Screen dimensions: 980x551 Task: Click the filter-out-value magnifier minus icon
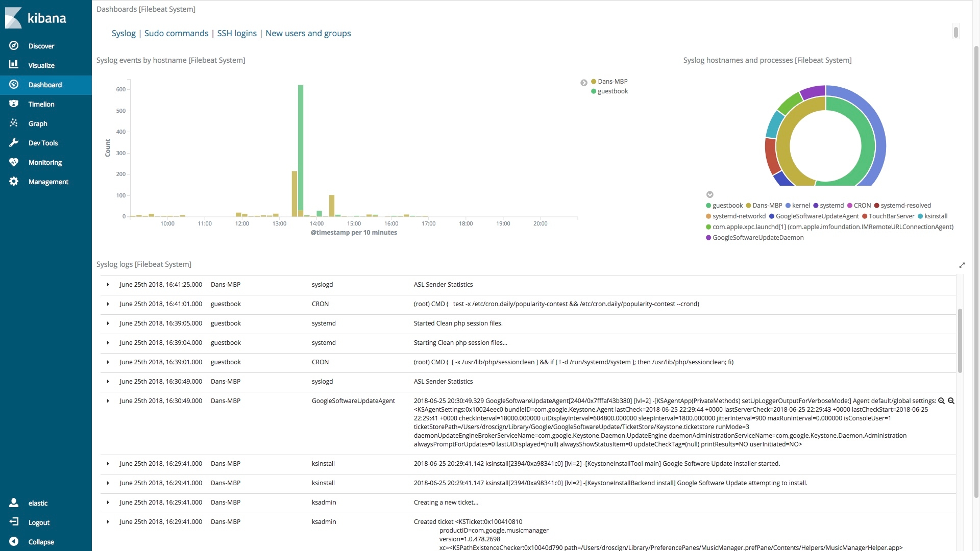(951, 400)
